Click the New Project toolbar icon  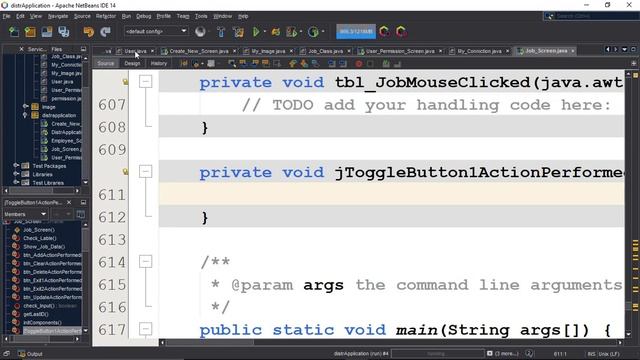click(30, 31)
